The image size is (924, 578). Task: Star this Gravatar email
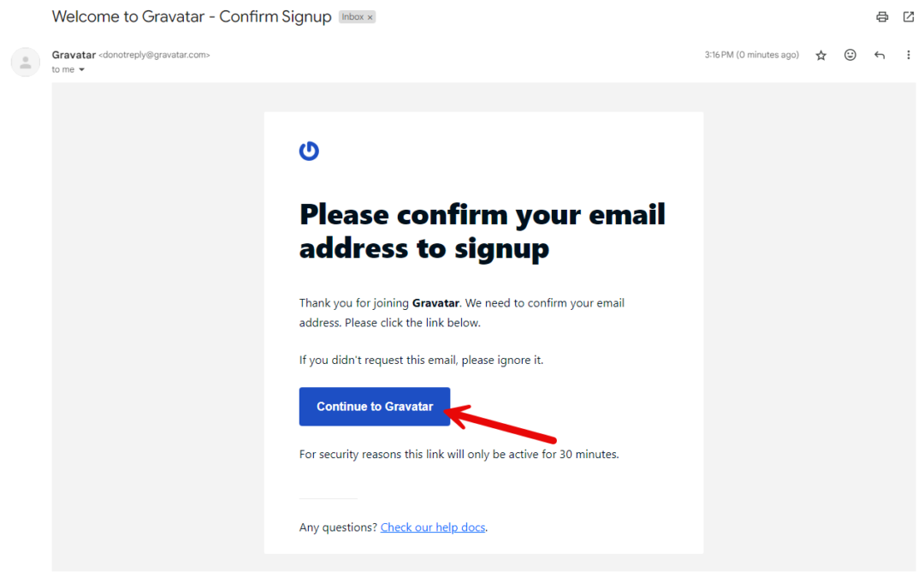(821, 55)
